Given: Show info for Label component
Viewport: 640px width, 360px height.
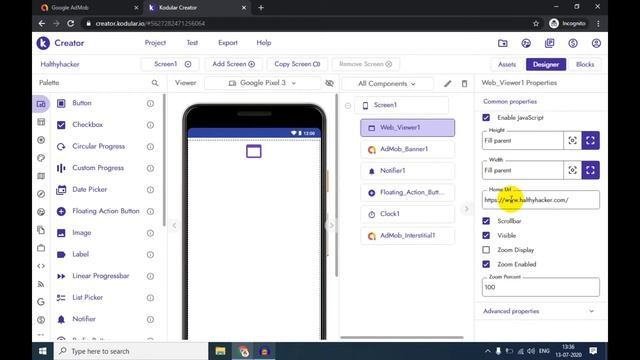Looking at the screenshot, I should (x=150, y=255).
